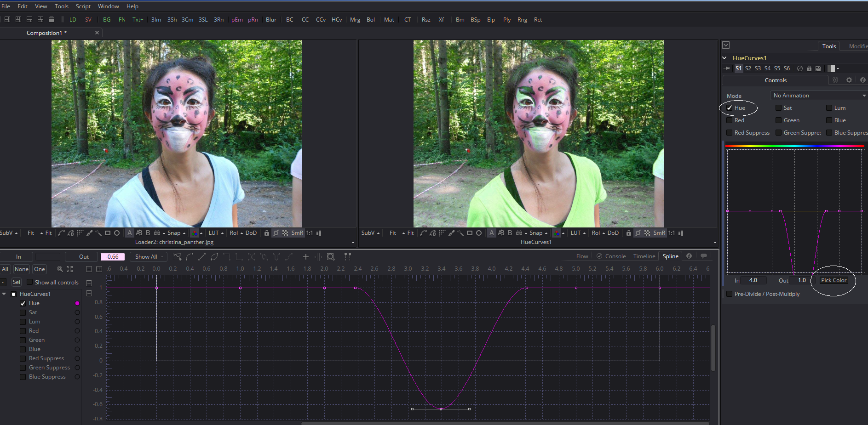Add a Blur tool from toolbar
The image size is (868, 425).
pos(271,20)
